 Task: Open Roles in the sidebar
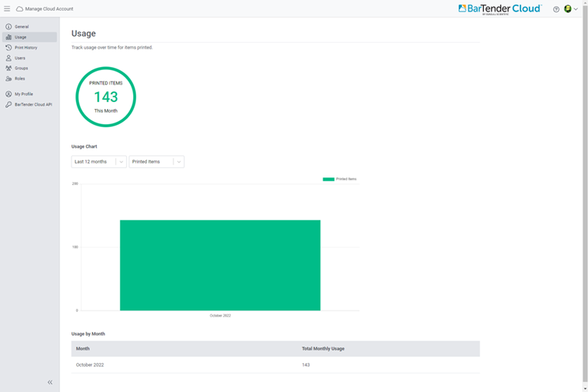20,78
